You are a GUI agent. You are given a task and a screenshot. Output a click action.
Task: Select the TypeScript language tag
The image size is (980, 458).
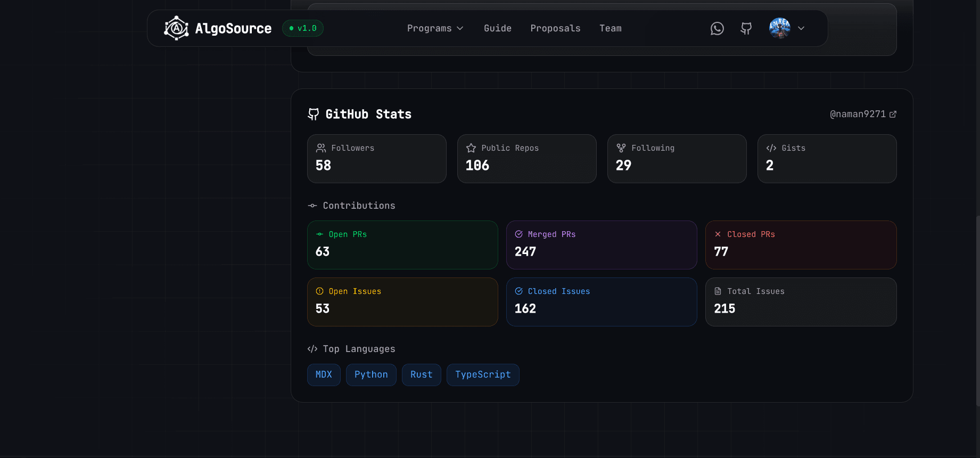click(483, 375)
